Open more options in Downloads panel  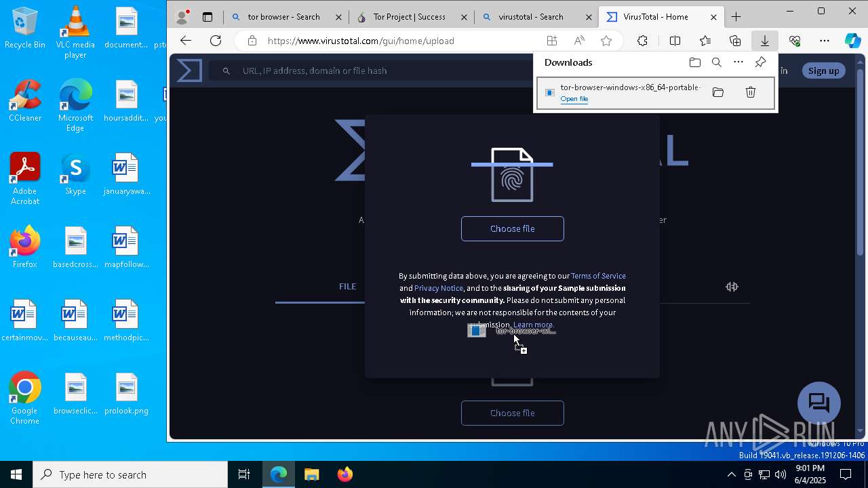click(738, 62)
